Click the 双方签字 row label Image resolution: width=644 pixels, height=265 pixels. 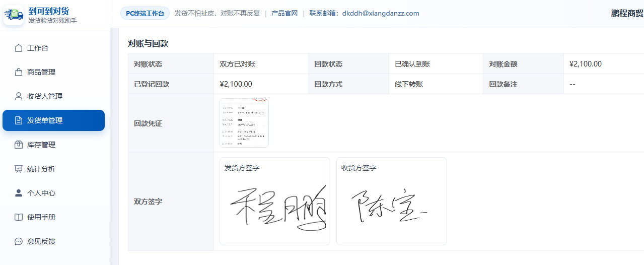[148, 202]
